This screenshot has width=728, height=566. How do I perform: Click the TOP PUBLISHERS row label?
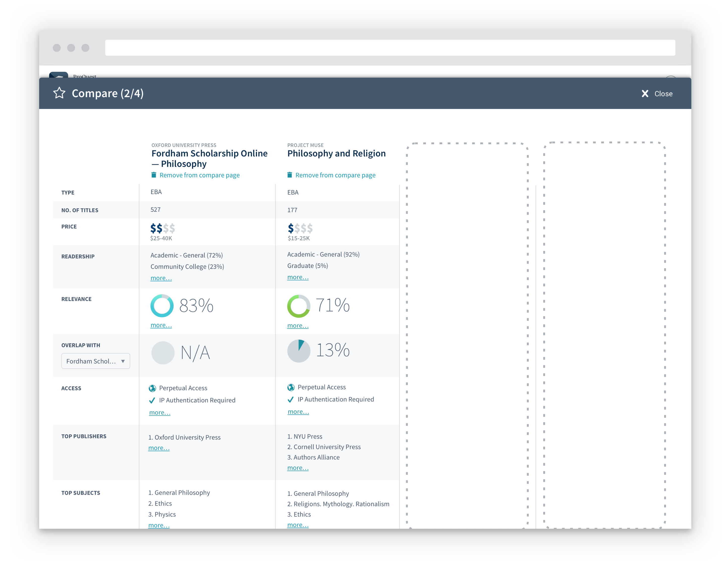[x=84, y=436]
